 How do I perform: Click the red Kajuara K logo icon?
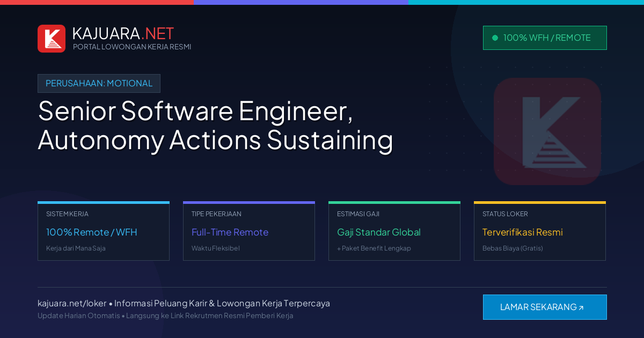pyautogui.click(x=52, y=39)
